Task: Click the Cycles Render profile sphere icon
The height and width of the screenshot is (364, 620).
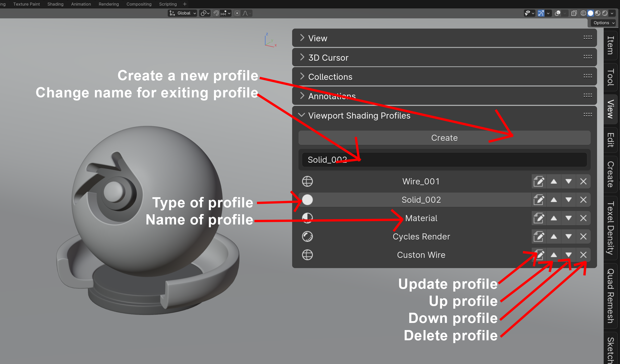Action: coord(307,236)
